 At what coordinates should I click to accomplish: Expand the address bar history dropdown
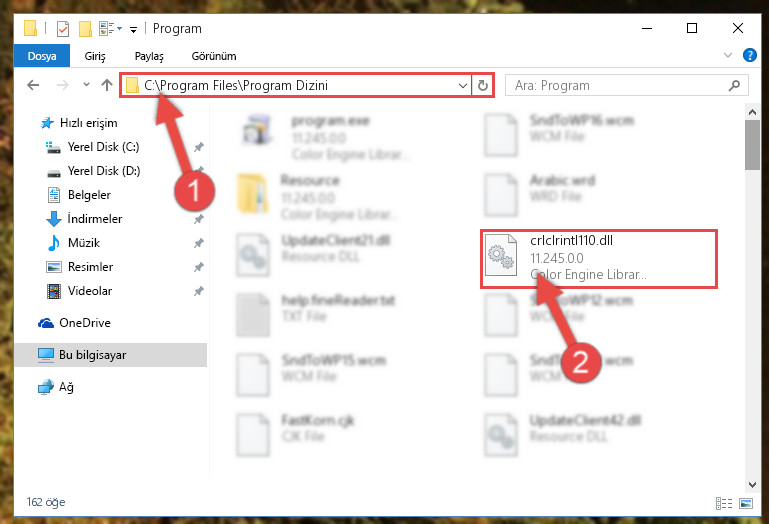pyautogui.click(x=462, y=85)
